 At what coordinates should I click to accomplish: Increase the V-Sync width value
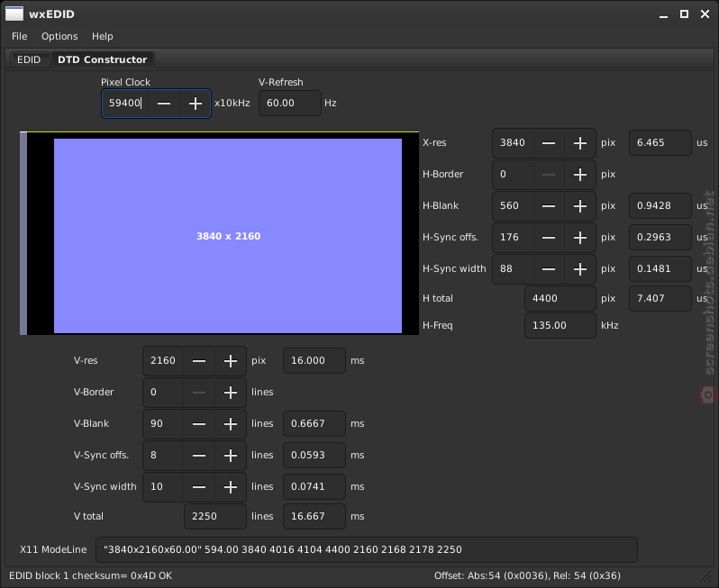point(231,487)
